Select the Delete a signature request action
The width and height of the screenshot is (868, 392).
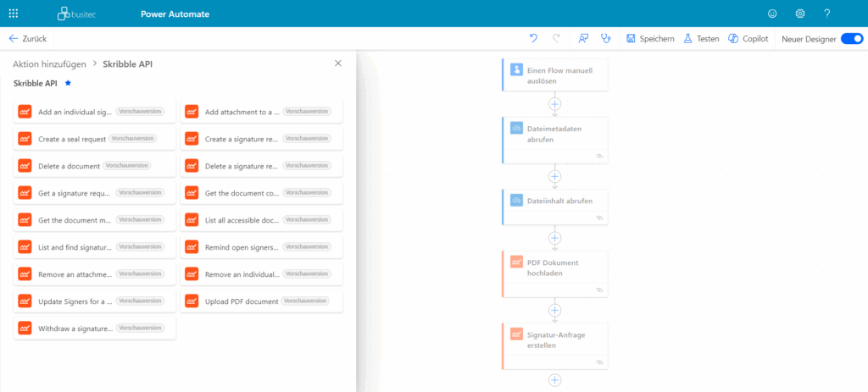(261, 166)
